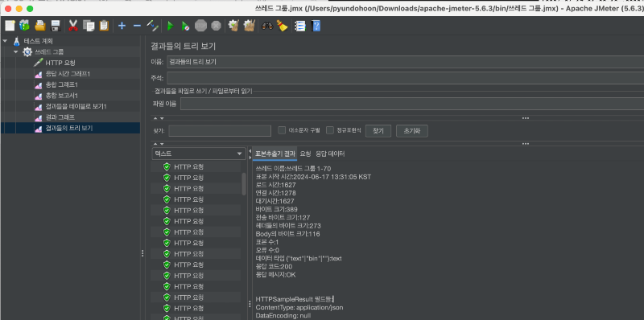Click collapse arrows above 찾기 search row
Screen dimensions: 644x320
point(159,118)
